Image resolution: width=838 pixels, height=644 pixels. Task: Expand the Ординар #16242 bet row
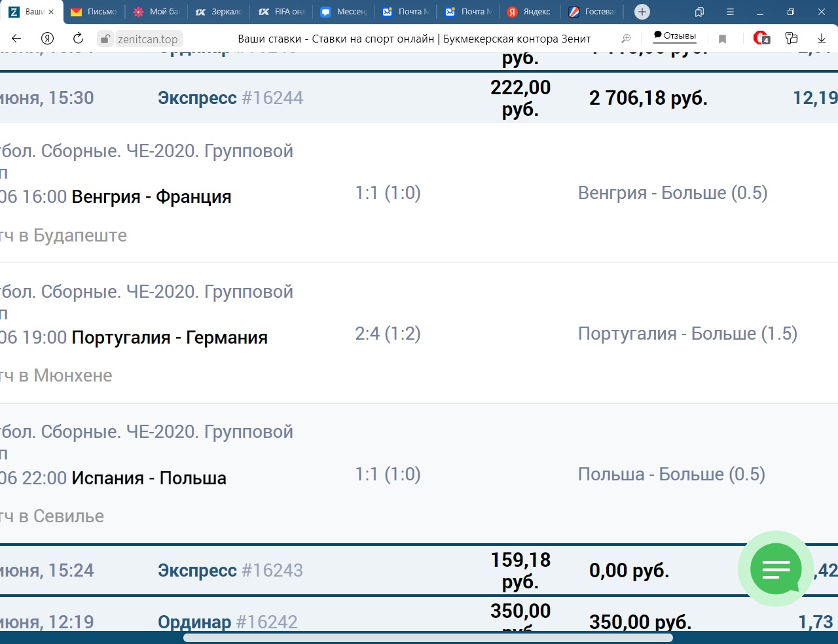pos(227,622)
